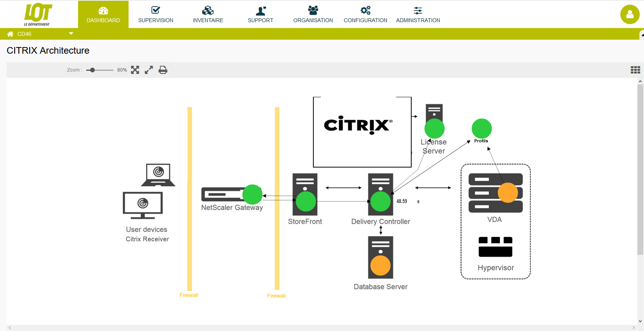Click the Hypervisor label

tap(496, 268)
